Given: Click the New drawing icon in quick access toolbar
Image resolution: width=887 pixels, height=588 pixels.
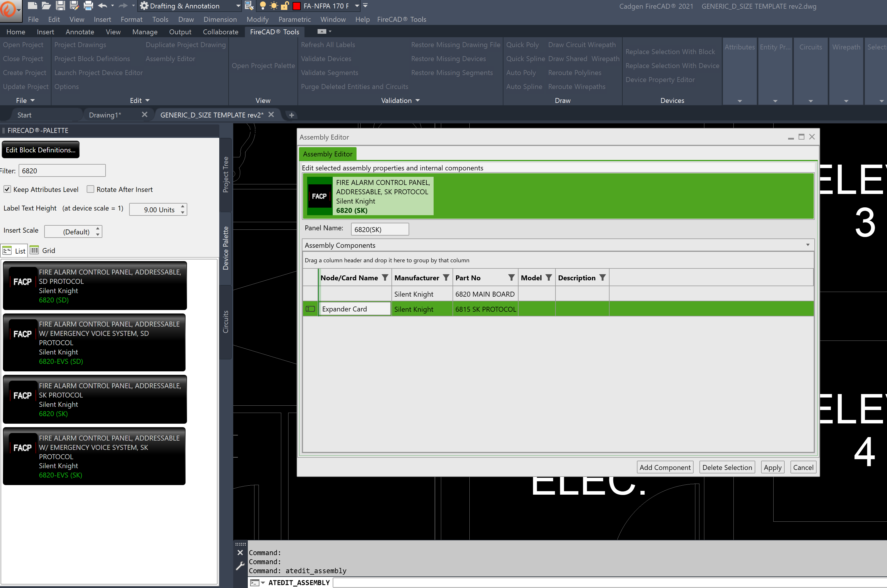Looking at the screenshot, I should pos(33,6).
